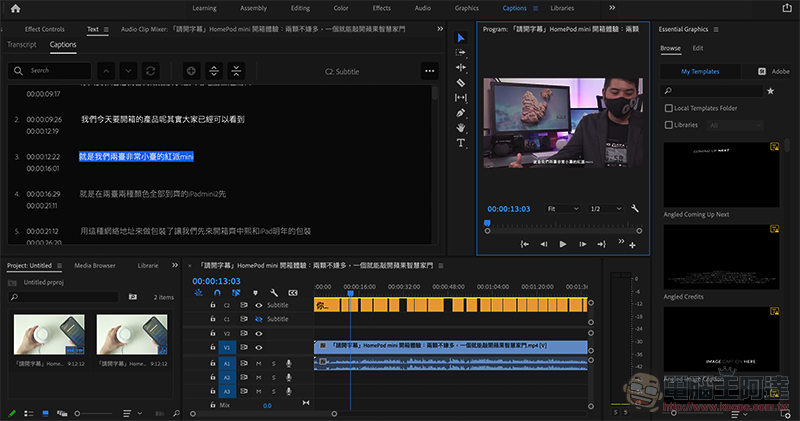Click the add new caption segment icon
800x421 pixels.
click(x=191, y=71)
